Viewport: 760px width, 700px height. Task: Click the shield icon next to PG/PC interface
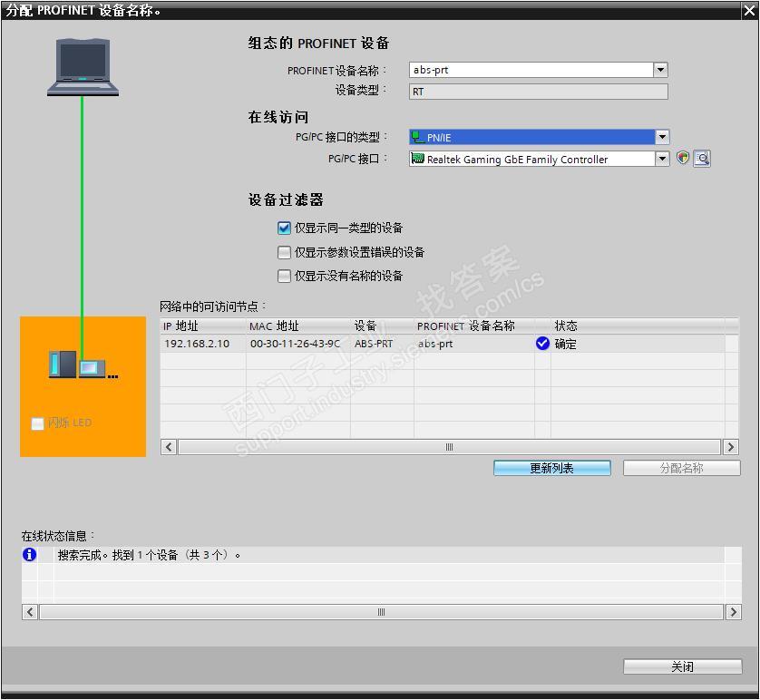pos(682,158)
